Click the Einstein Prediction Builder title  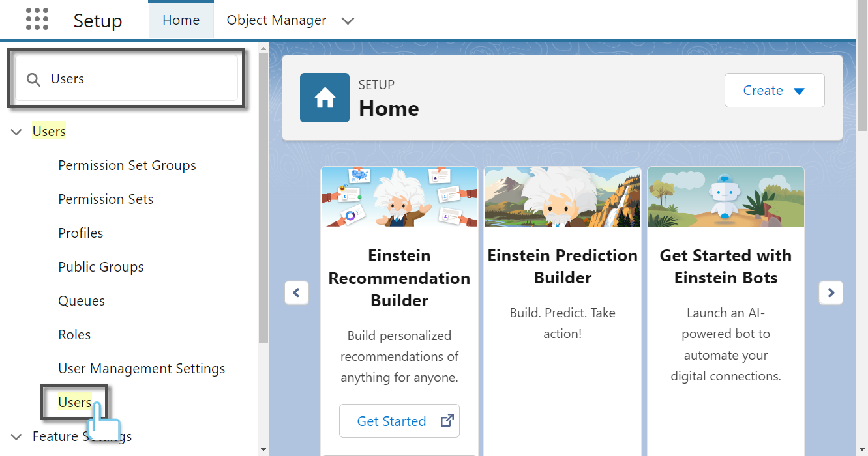tap(563, 266)
